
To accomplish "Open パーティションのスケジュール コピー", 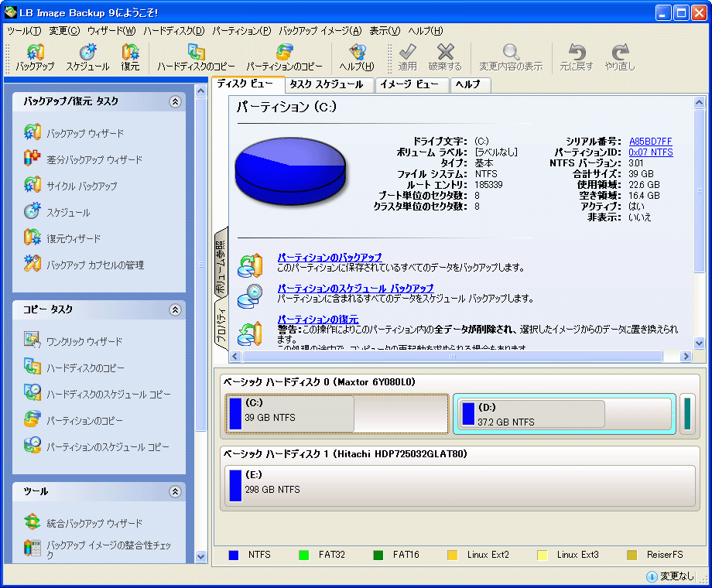I will click(x=97, y=446).
